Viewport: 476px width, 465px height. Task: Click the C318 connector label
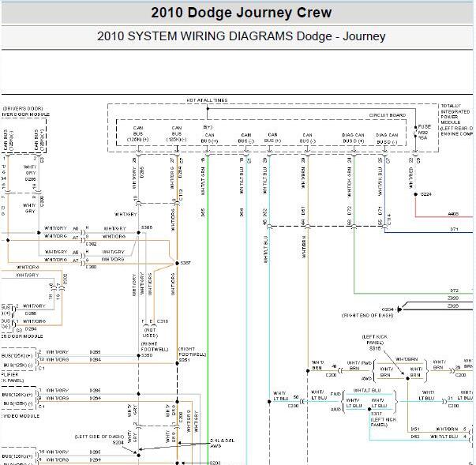(x=163, y=321)
